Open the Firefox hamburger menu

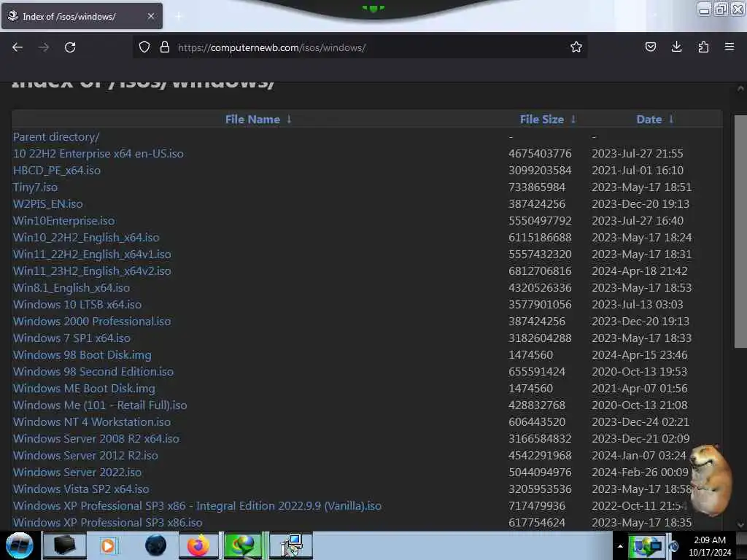(729, 47)
